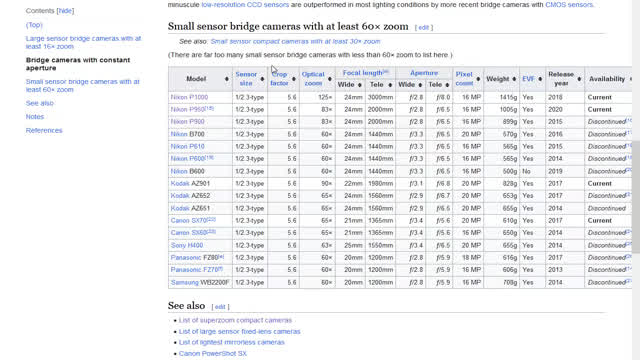Sort by Crop factor column arrows
640x360 pixels.
pyautogui.click(x=293, y=79)
